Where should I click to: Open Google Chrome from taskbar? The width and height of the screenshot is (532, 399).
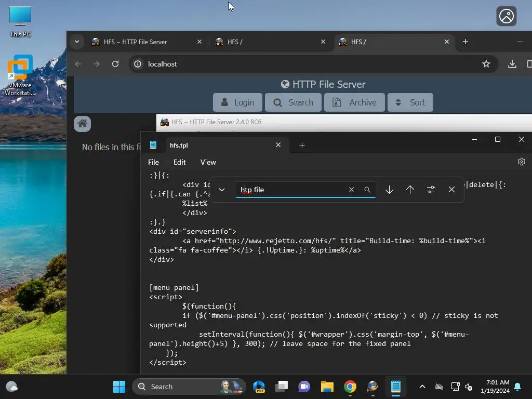[350, 387]
